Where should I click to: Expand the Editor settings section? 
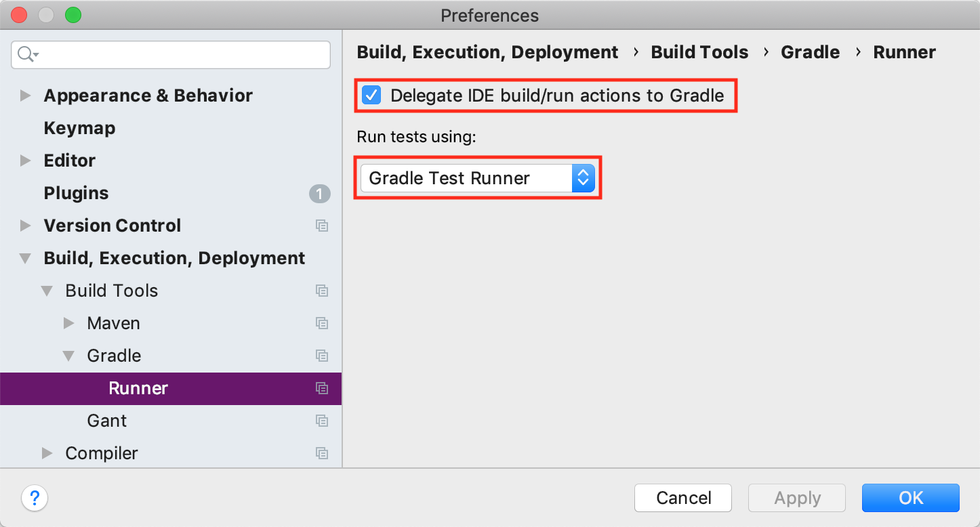coord(26,161)
